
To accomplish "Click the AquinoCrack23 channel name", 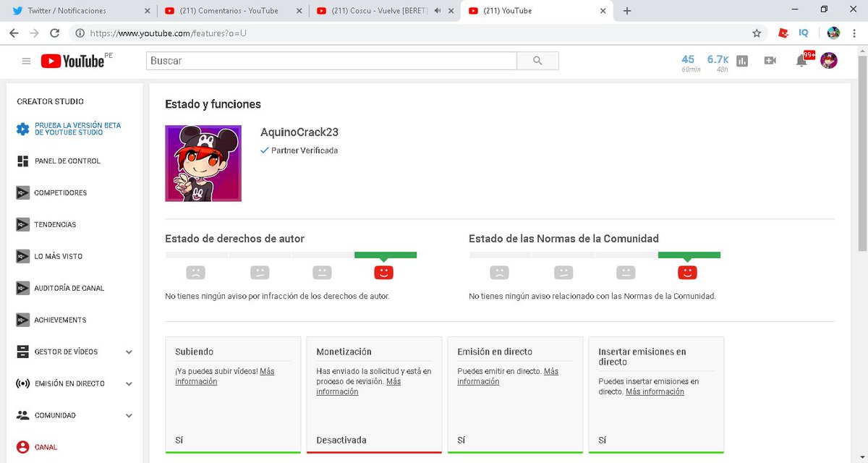I will click(299, 132).
